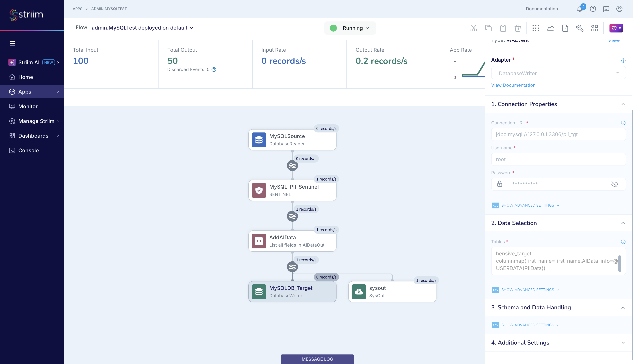Expand the deployed on default flow selector
This screenshot has height=364, width=633.
pos(192,28)
